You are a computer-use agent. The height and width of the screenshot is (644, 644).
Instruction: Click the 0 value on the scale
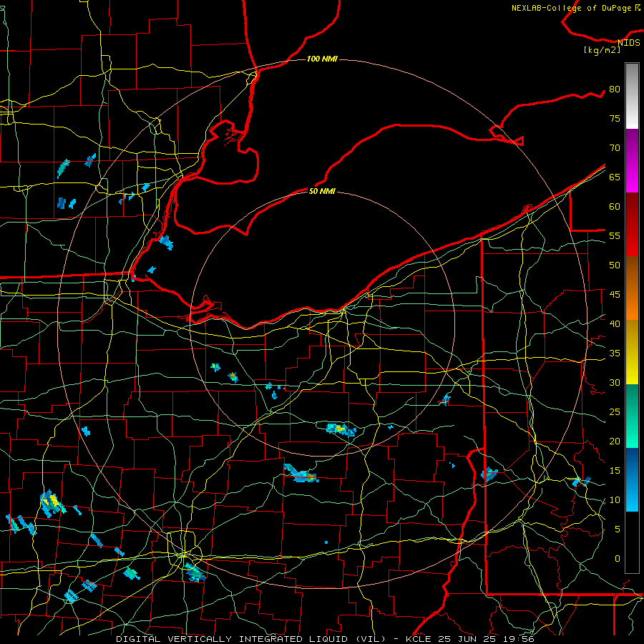pos(618,559)
